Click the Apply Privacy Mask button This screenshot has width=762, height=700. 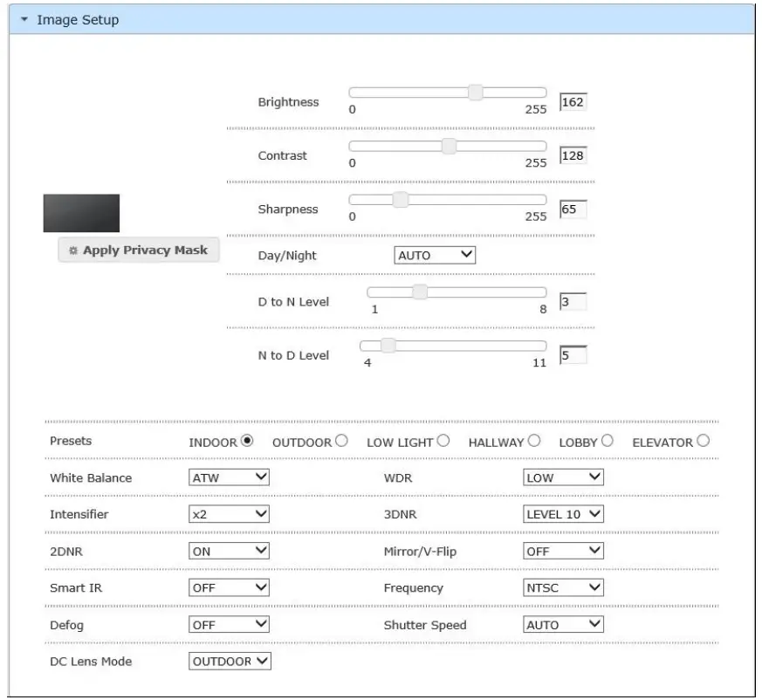[139, 250]
